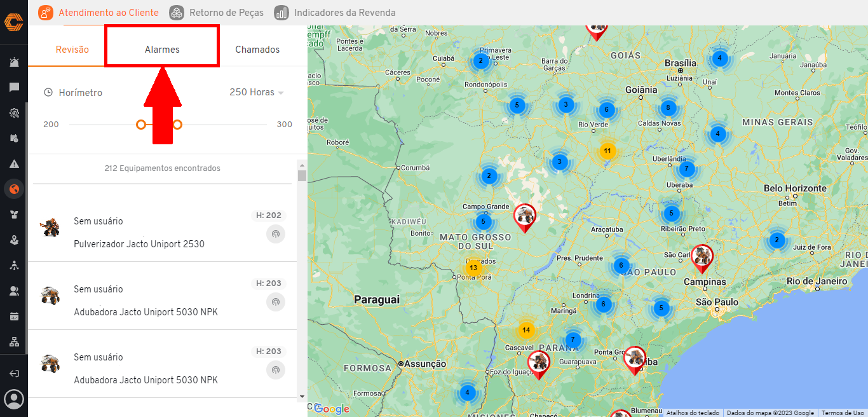Click the blue cluster 6 near Rio Verde
The height and width of the screenshot is (417, 868).
[x=607, y=109]
